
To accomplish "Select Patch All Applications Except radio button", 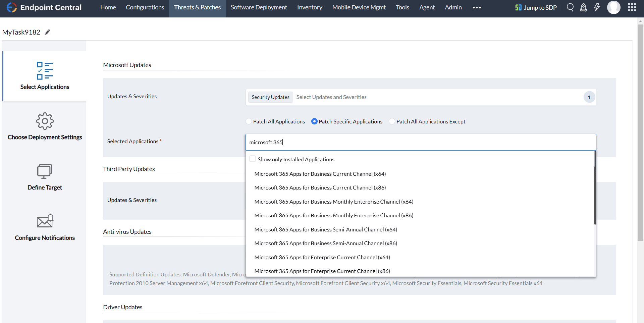I will (x=392, y=121).
